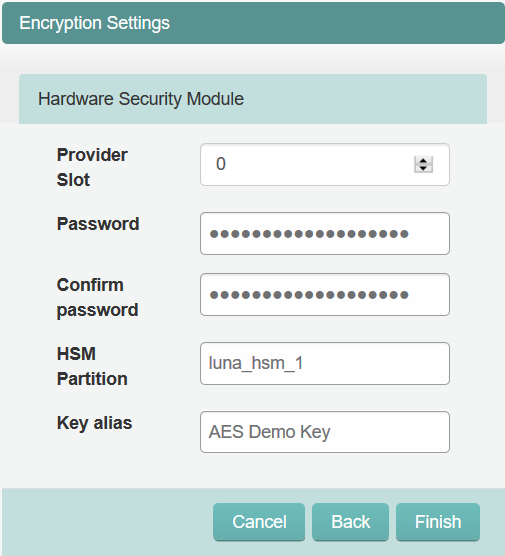Viewport: 505px width, 556px height.
Task: Click the Provider Slot number field
Action: (x=324, y=165)
